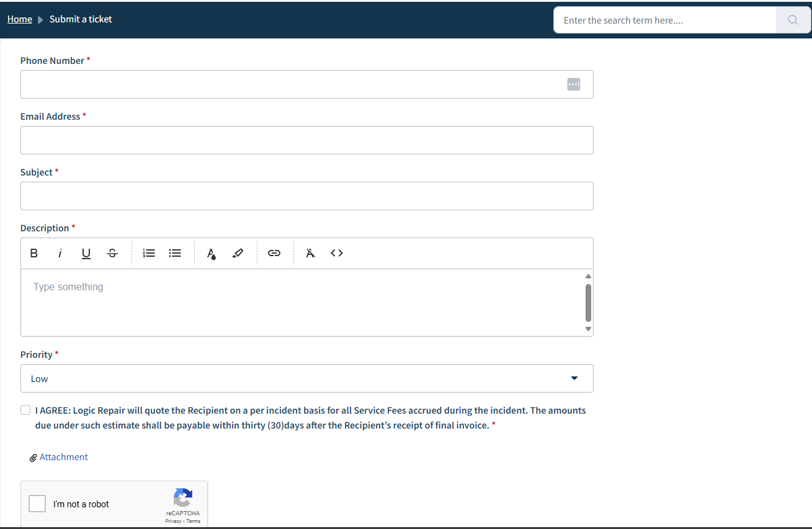The image size is (812, 529).
Task: Click into the Email Address field
Action: click(x=307, y=140)
